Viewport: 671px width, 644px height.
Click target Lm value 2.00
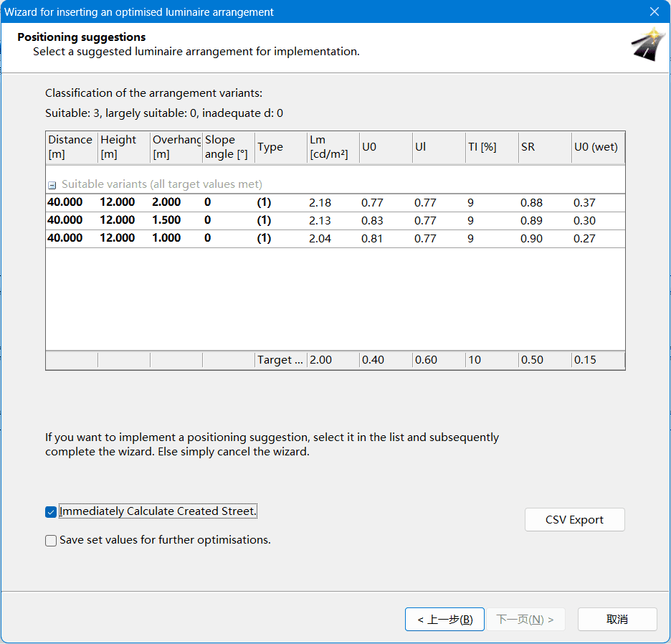321,360
